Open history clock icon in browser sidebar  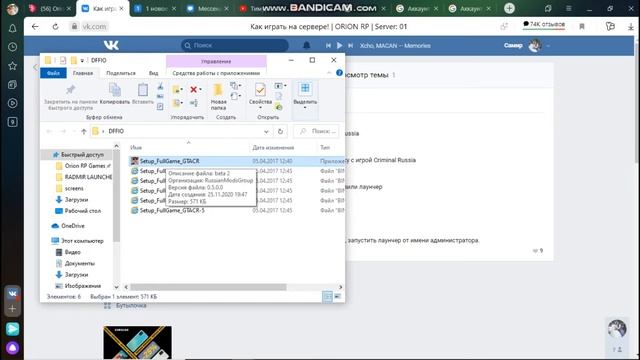(x=13, y=47)
